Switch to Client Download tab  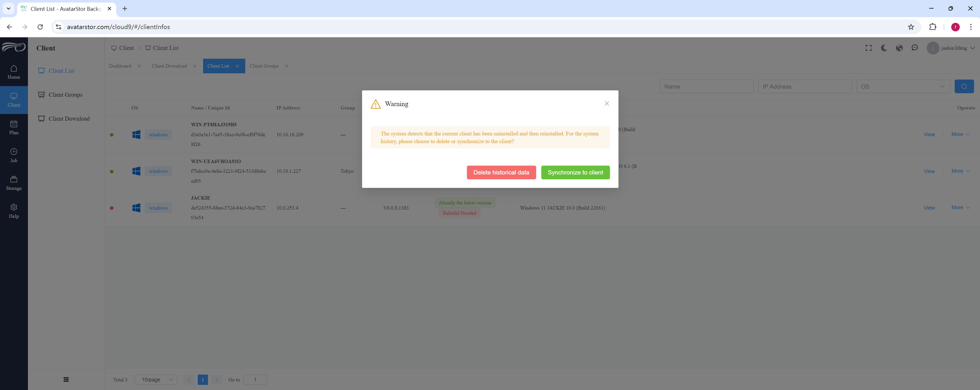pyautogui.click(x=169, y=66)
